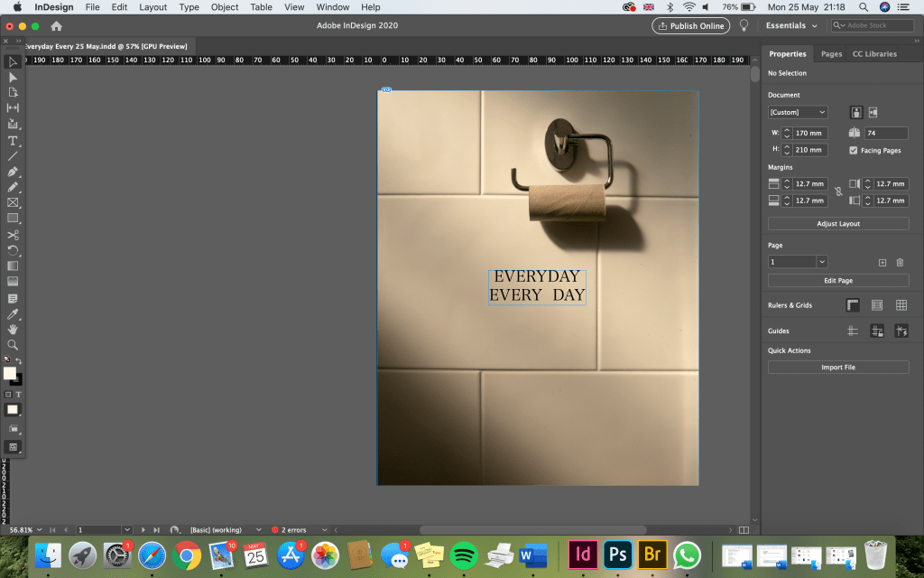The image size is (924, 578).
Task: Activate the Hand tool
Action: [13, 330]
